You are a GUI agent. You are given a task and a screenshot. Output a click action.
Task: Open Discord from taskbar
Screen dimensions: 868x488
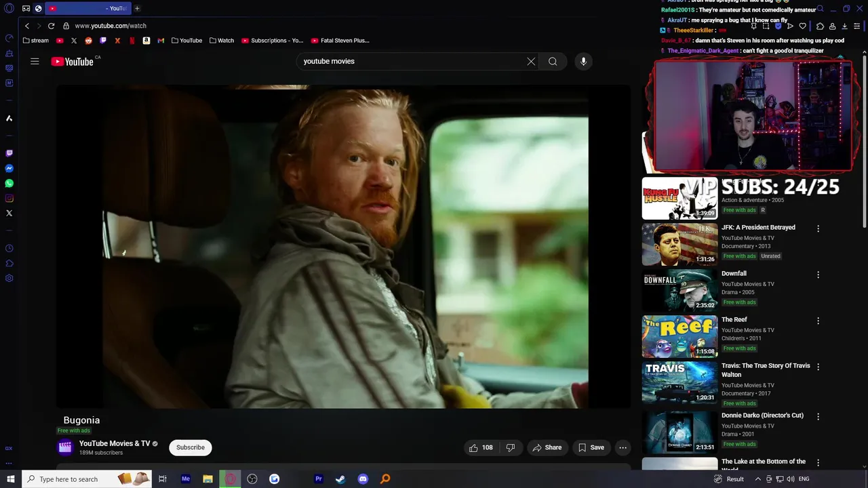[x=363, y=479]
